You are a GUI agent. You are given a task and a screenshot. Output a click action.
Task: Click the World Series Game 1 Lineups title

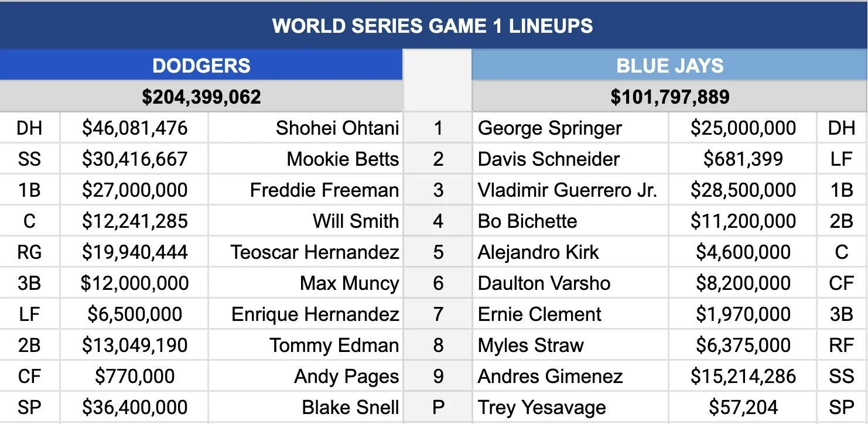pyautogui.click(x=432, y=26)
